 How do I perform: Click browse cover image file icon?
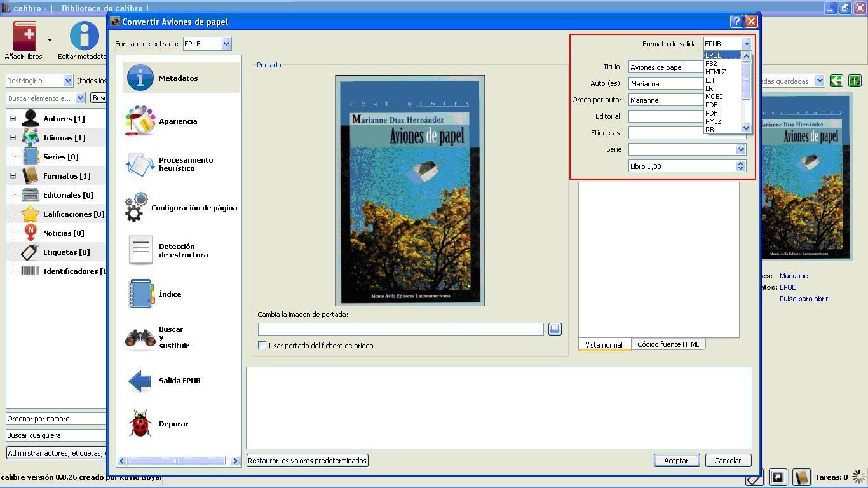(555, 329)
